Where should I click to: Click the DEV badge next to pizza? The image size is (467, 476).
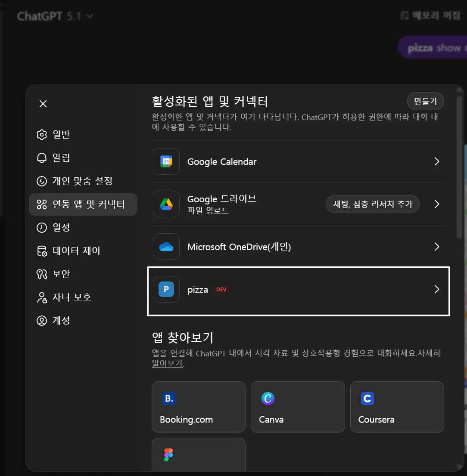coord(221,290)
